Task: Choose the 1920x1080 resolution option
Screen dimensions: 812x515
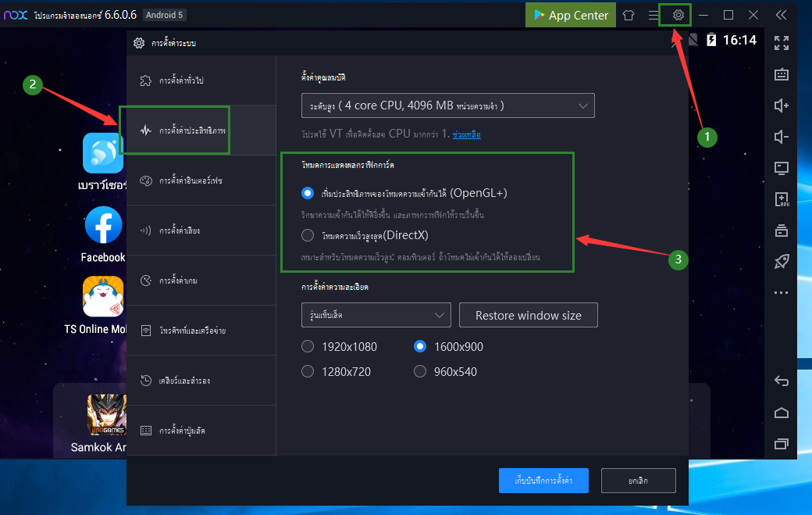Action: [308, 346]
